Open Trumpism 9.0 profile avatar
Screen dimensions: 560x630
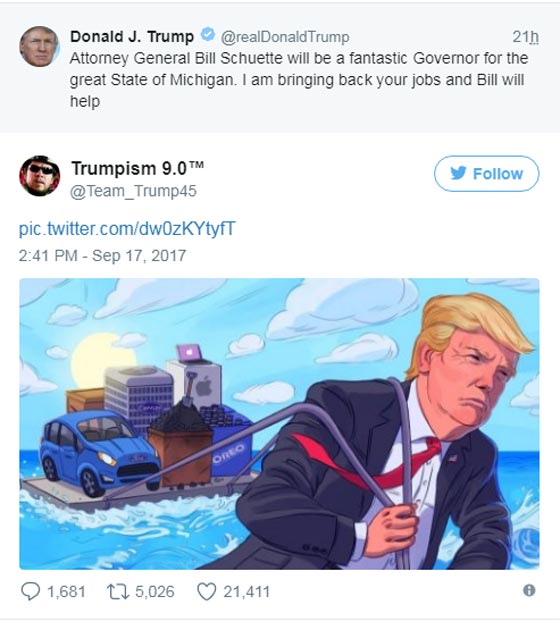[39, 176]
